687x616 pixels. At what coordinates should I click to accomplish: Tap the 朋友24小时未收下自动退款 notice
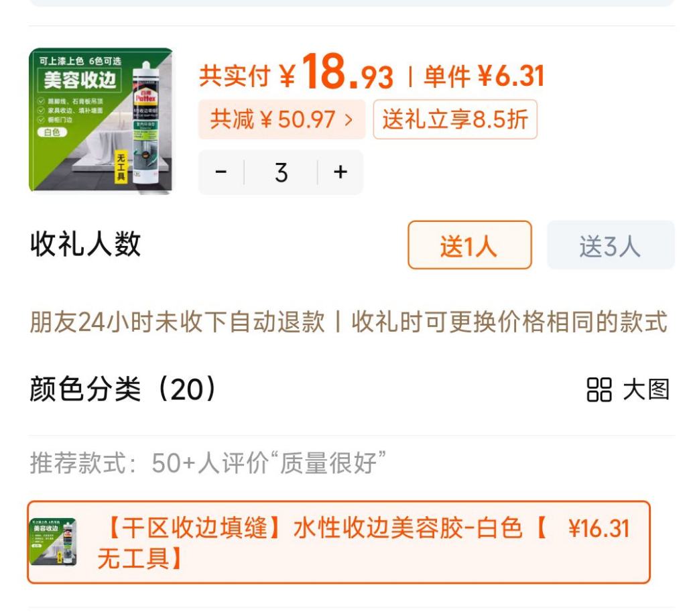tap(178, 322)
